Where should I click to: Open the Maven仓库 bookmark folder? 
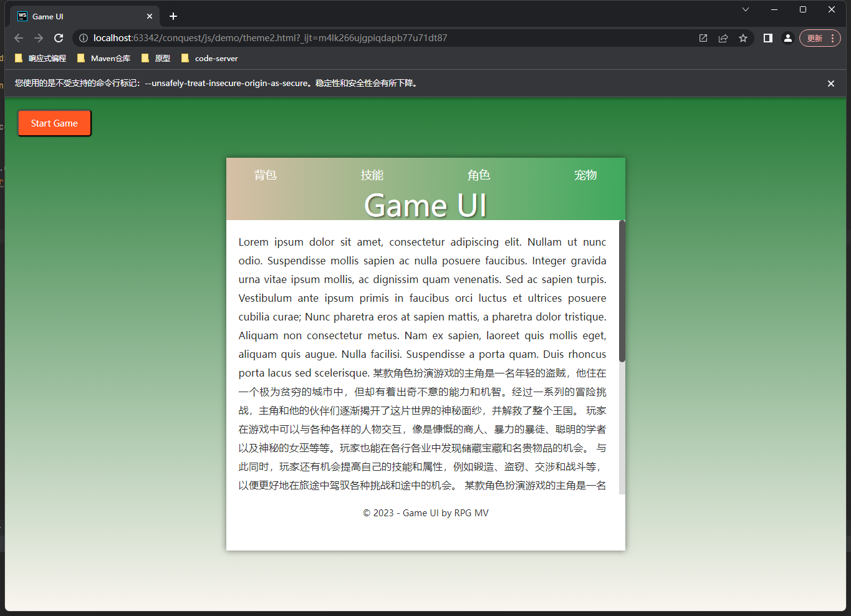click(x=103, y=58)
